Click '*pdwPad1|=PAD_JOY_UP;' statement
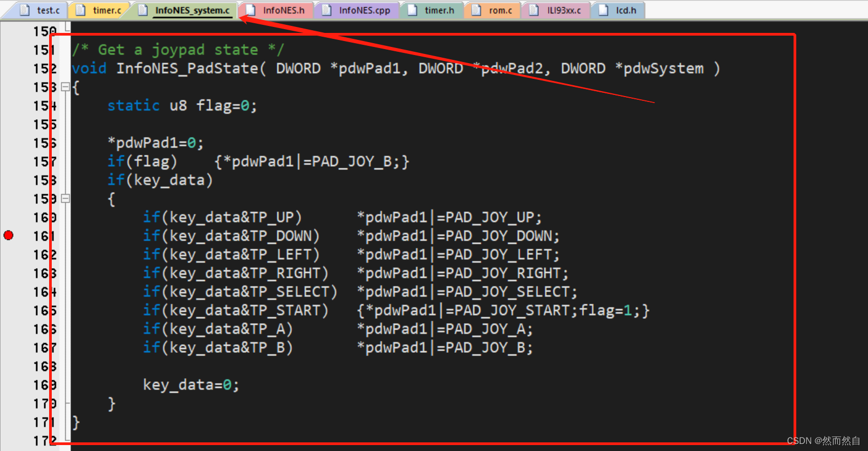Viewport: 868px width, 451px height. coord(449,217)
